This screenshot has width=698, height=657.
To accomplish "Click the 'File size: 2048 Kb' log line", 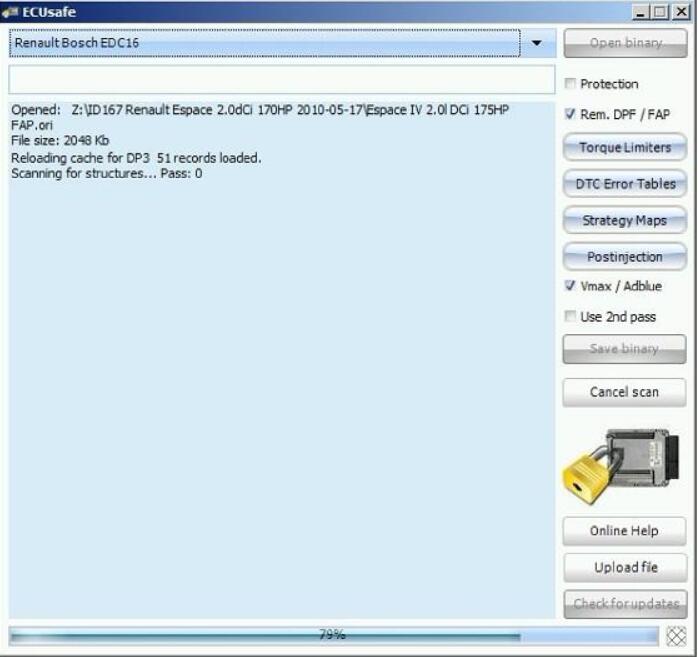I will point(60,141).
